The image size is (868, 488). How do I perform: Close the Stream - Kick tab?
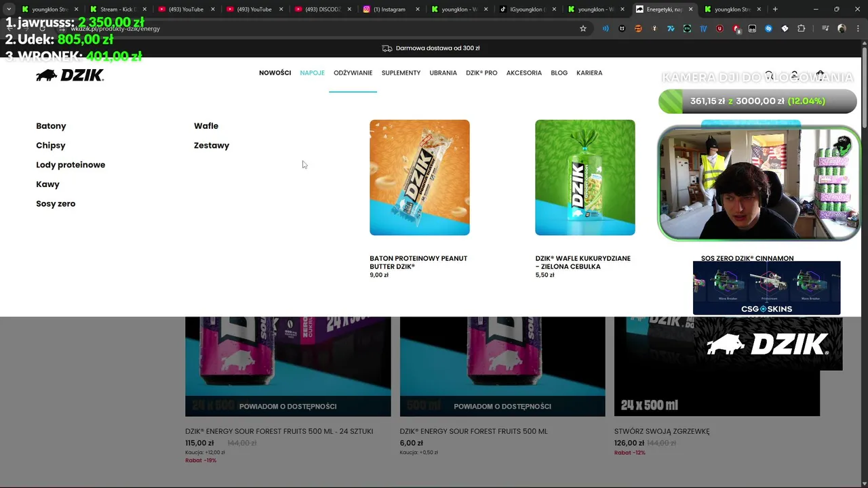click(144, 9)
